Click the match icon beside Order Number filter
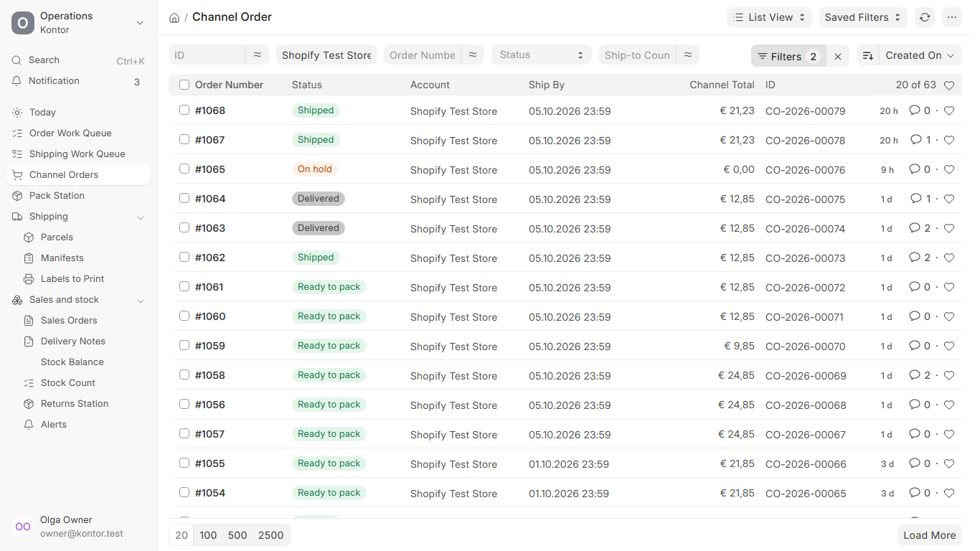The image size is (980, 551). pyautogui.click(x=473, y=55)
